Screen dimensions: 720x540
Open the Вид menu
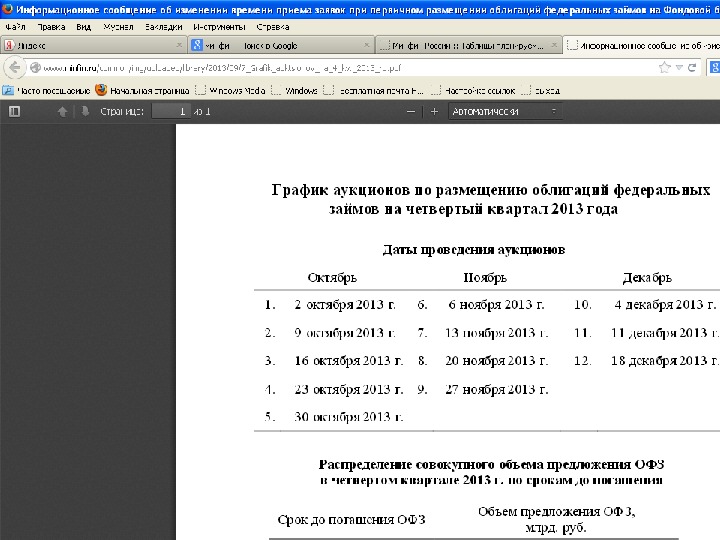click(x=83, y=27)
